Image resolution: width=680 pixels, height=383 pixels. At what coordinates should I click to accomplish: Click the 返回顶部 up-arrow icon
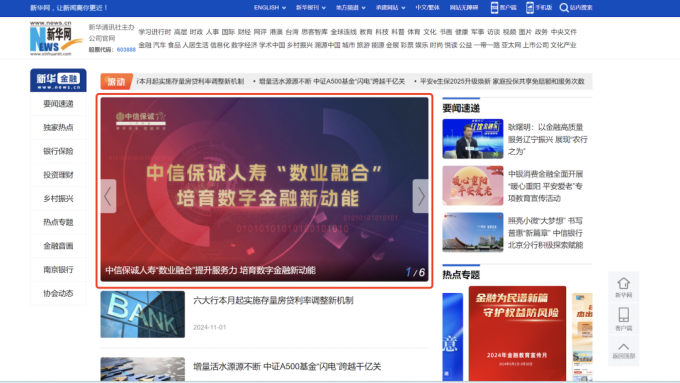click(624, 347)
